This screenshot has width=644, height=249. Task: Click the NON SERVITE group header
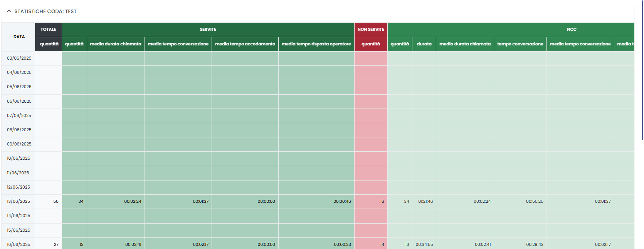pyautogui.click(x=370, y=30)
